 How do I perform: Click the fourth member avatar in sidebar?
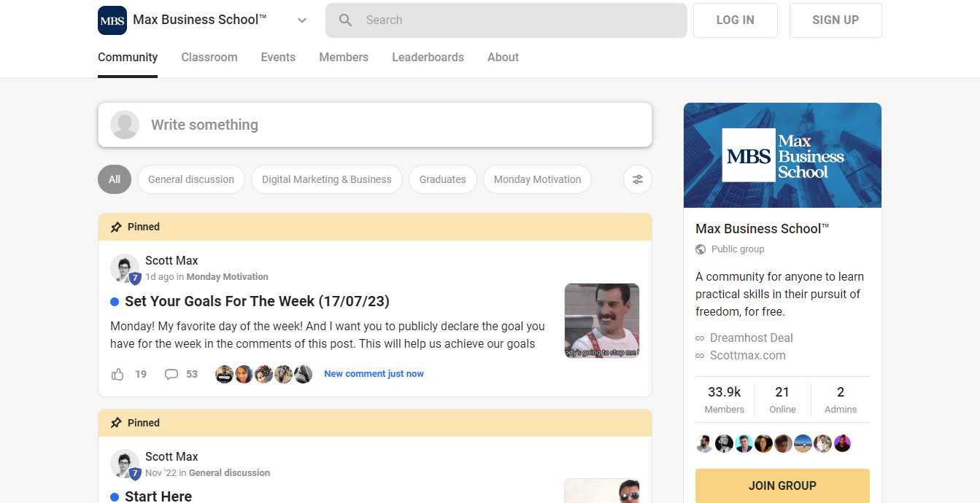(763, 443)
